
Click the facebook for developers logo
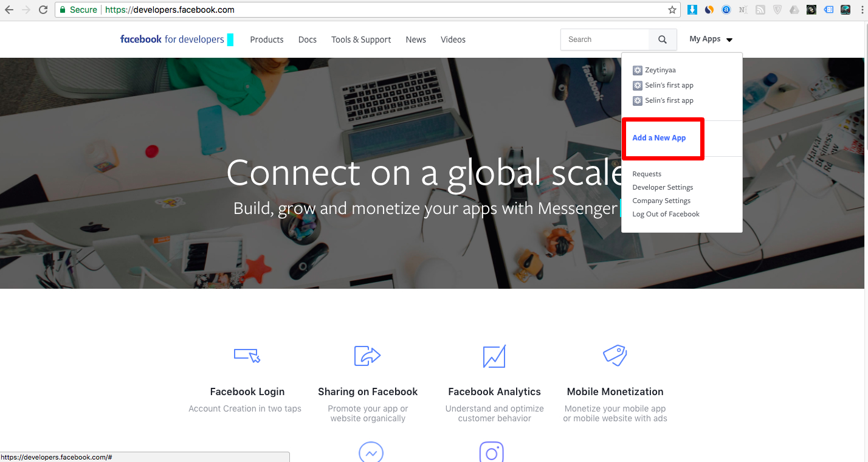click(x=172, y=40)
